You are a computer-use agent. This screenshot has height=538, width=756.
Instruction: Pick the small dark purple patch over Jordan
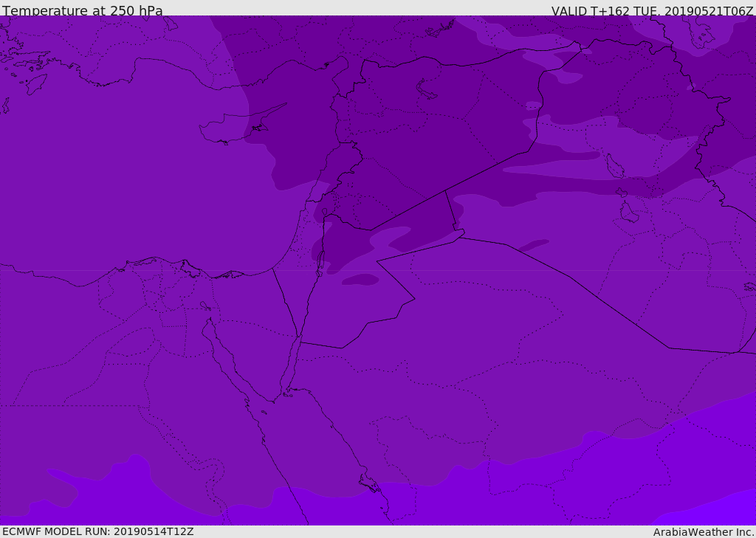pos(360,280)
